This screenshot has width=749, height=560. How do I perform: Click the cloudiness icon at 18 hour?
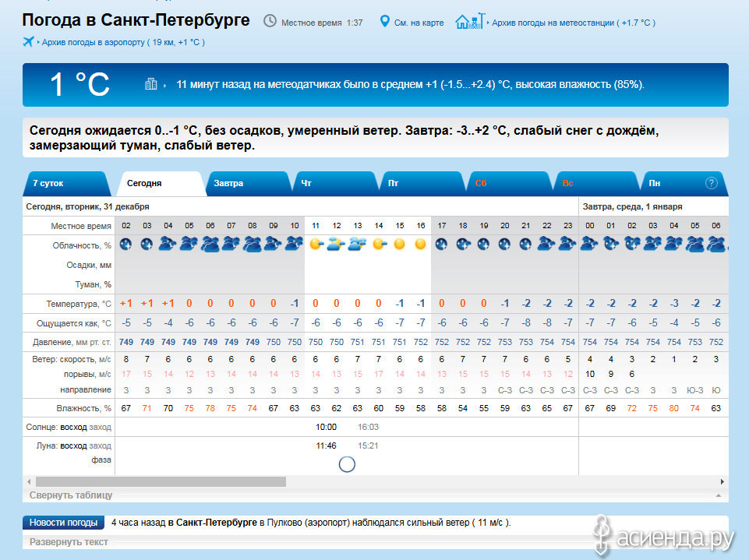coord(463,245)
